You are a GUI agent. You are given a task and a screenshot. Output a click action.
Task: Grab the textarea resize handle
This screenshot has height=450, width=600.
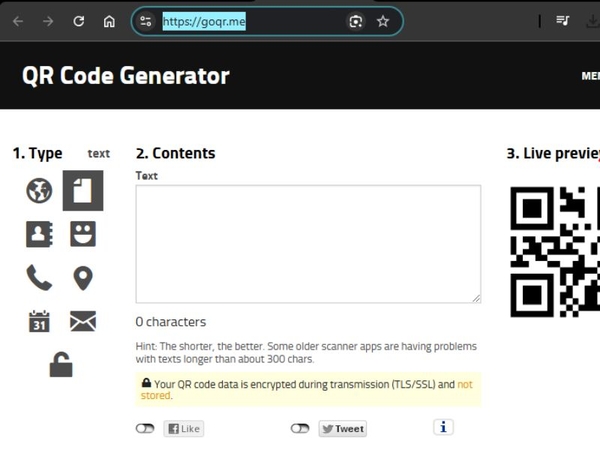tap(476, 298)
